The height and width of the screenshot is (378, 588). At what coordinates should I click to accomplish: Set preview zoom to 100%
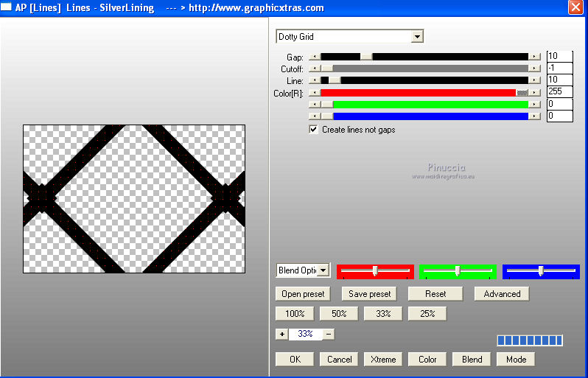[x=295, y=314]
